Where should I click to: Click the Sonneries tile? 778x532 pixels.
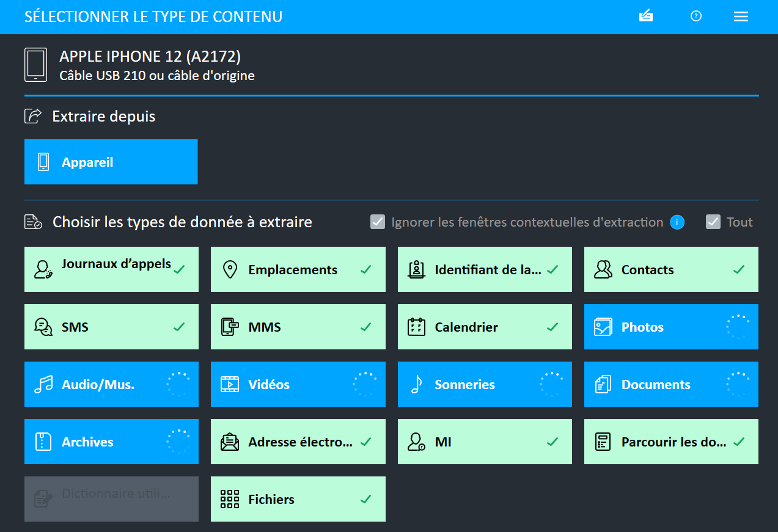point(484,384)
